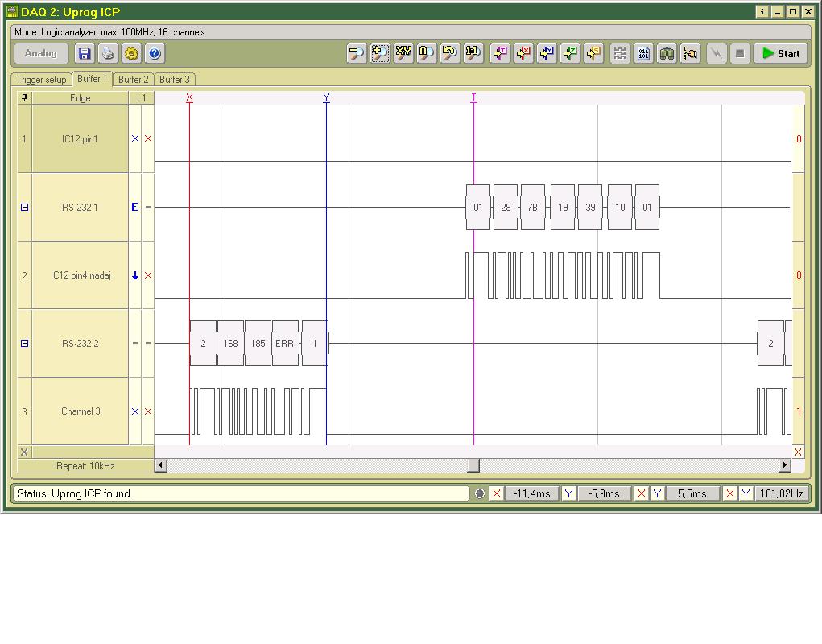
Task: Toggle IC12 pin4 nadaj falling-edge arrow
Action: coord(135,275)
